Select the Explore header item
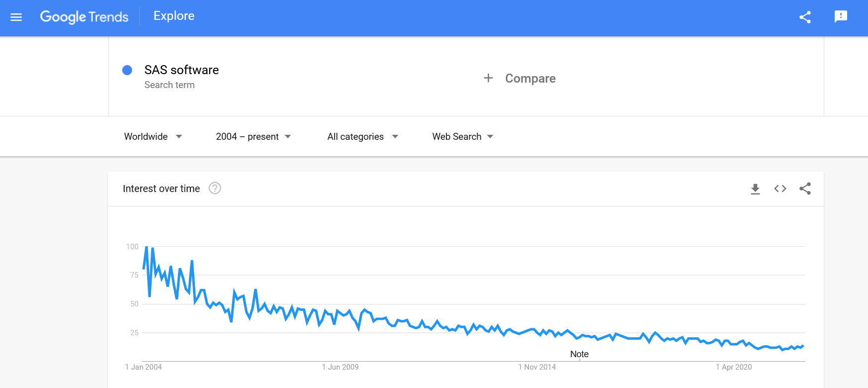 (x=174, y=16)
